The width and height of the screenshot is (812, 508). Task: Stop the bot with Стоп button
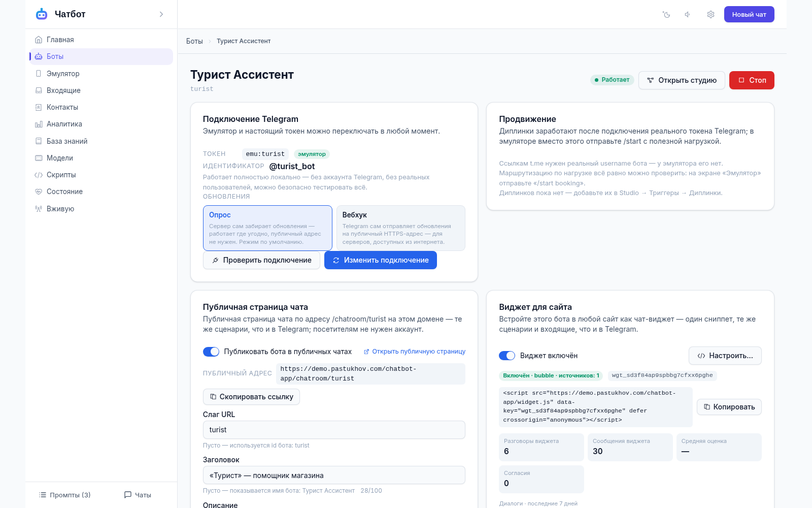[x=752, y=80]
